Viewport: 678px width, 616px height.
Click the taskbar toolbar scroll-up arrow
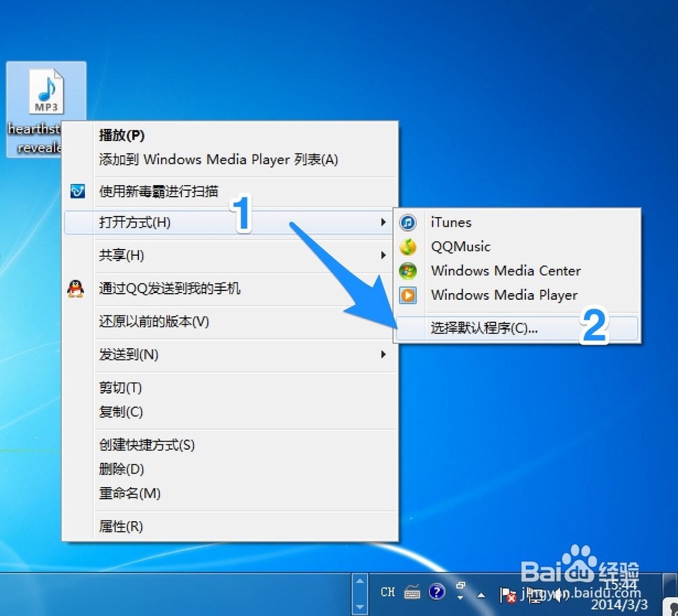360,581
